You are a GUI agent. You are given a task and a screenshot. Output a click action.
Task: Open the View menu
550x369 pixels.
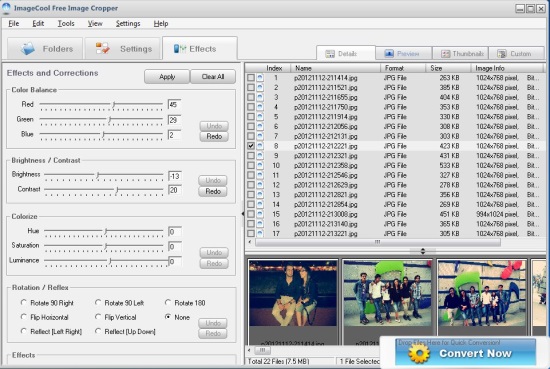(95, 24)
